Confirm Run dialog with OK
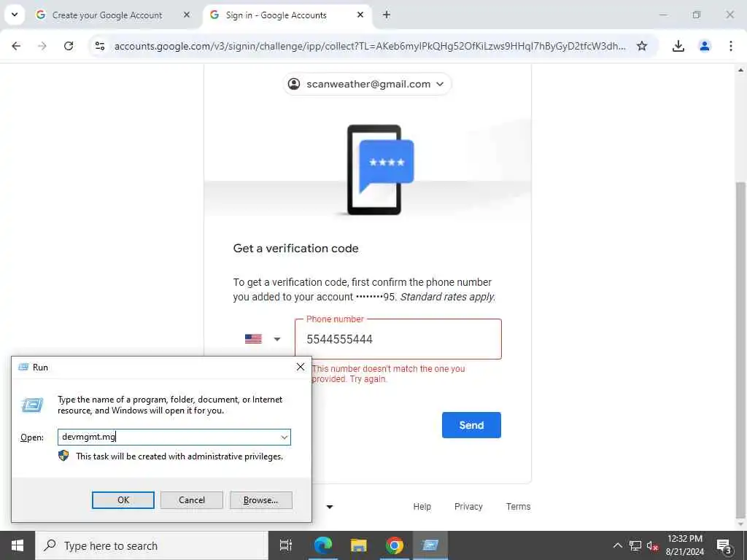The width and height of the screenshot is (747, 560). pyautogui.click(x=123, y=500)
